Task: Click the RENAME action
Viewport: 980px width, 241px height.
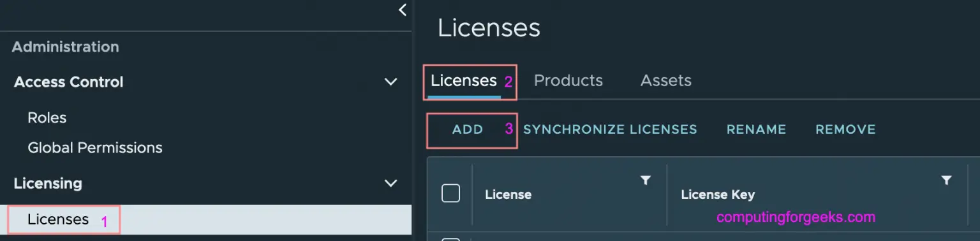Action: pyautogui.click(x=756, y=129)
